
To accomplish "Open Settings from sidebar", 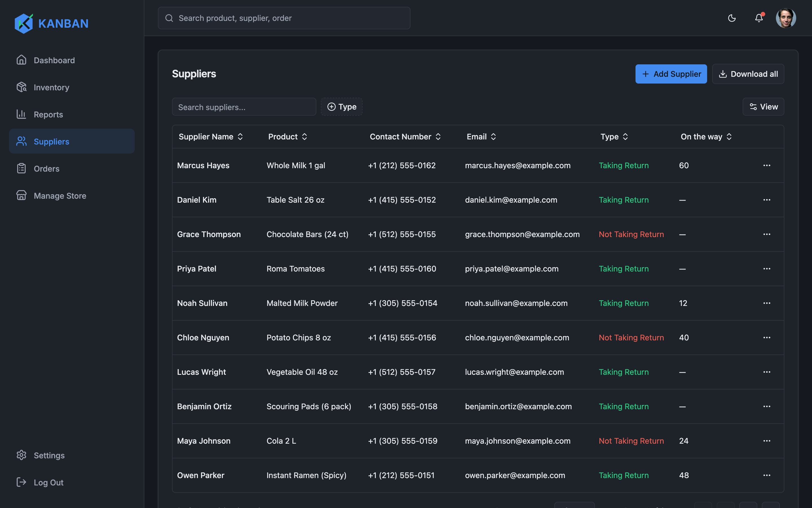I will 72,455.
